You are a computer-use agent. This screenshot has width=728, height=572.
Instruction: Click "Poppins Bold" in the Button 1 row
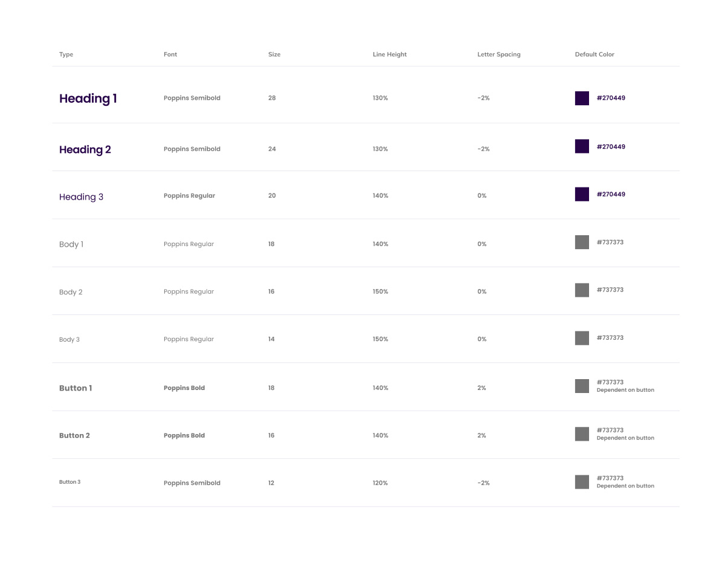(184, 388)
